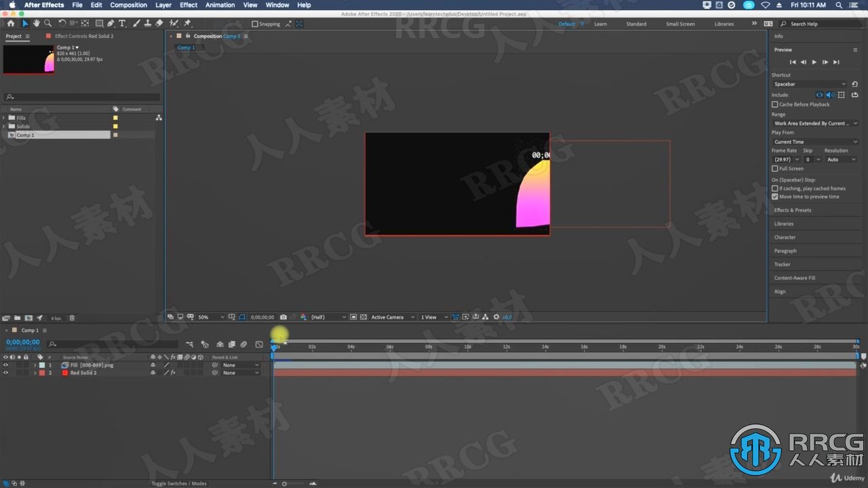868x488 pixels.
Task: Open the Composition menu
Action: (x=128, y=5)
